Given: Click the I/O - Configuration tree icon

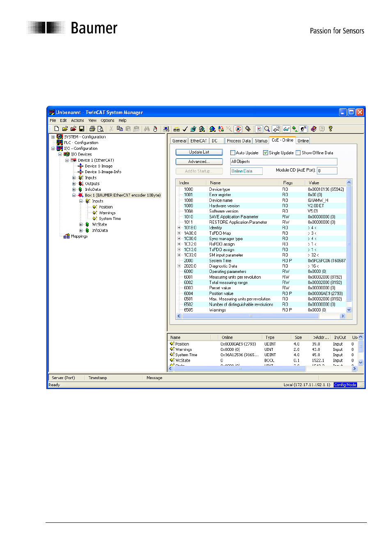Looking at the screenshot, I should 60,149.
